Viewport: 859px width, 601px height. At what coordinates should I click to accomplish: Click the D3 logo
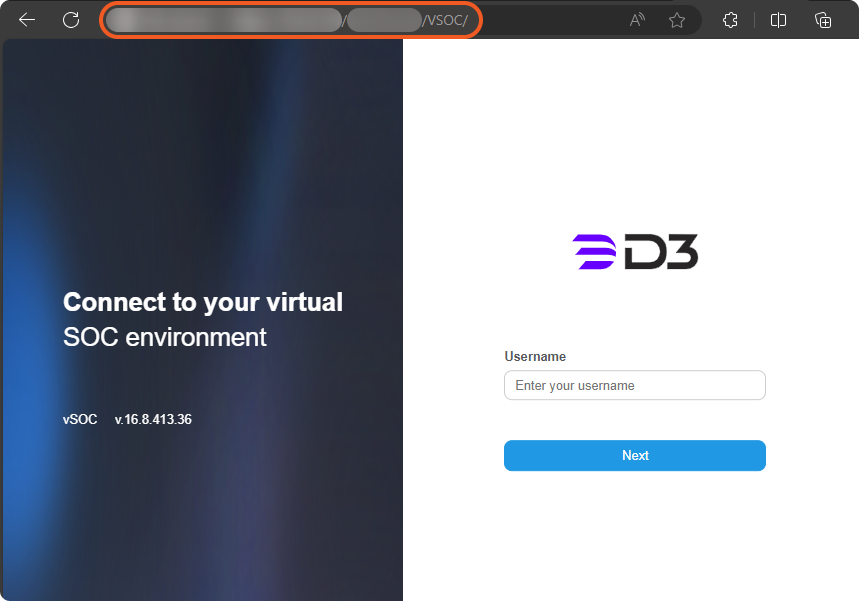[x=635, y=251]
